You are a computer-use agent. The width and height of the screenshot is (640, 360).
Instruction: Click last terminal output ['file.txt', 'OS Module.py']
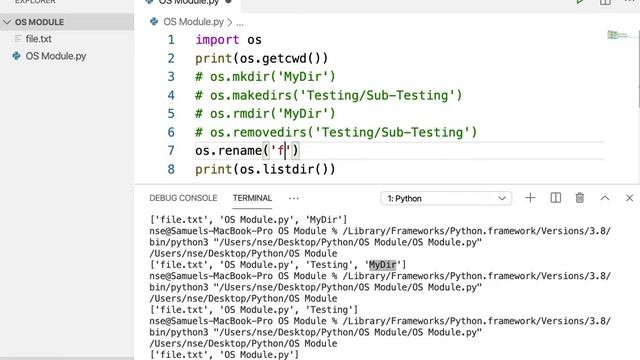224,355
